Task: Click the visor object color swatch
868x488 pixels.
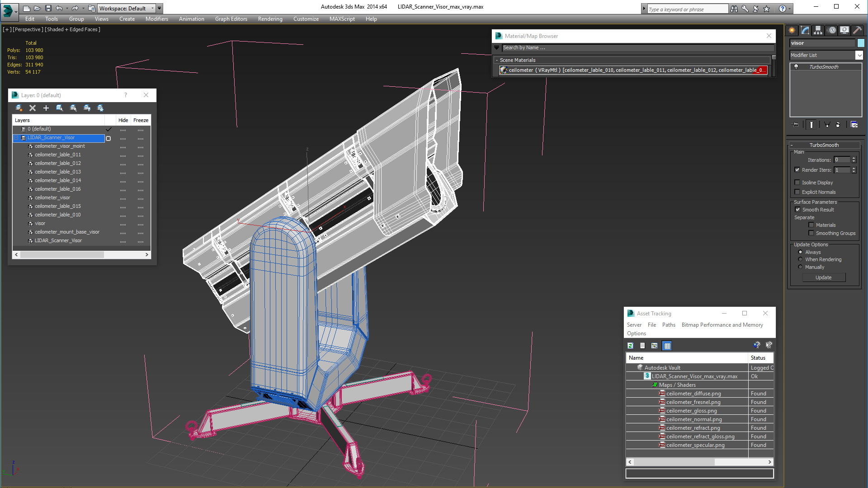Action: [x=861, y=43]
